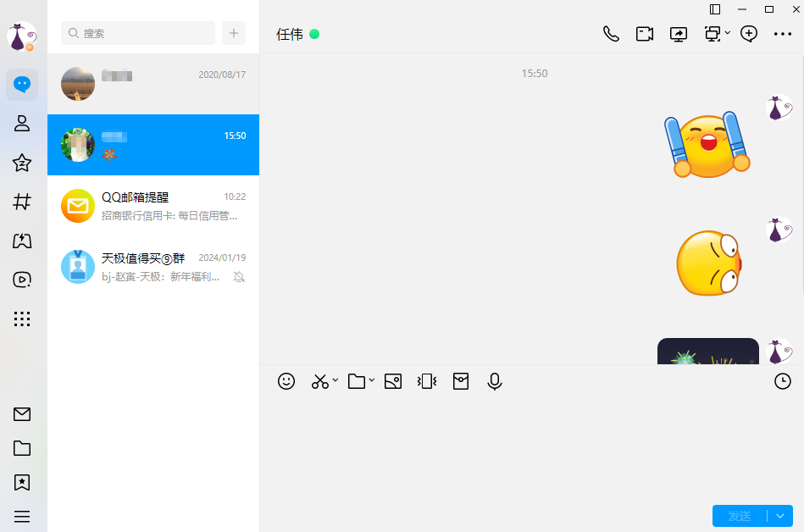Open the Favorites star tab in sidebar
Image resolution: width=804 pixels, height=532 pixels.
coord(22,163)
